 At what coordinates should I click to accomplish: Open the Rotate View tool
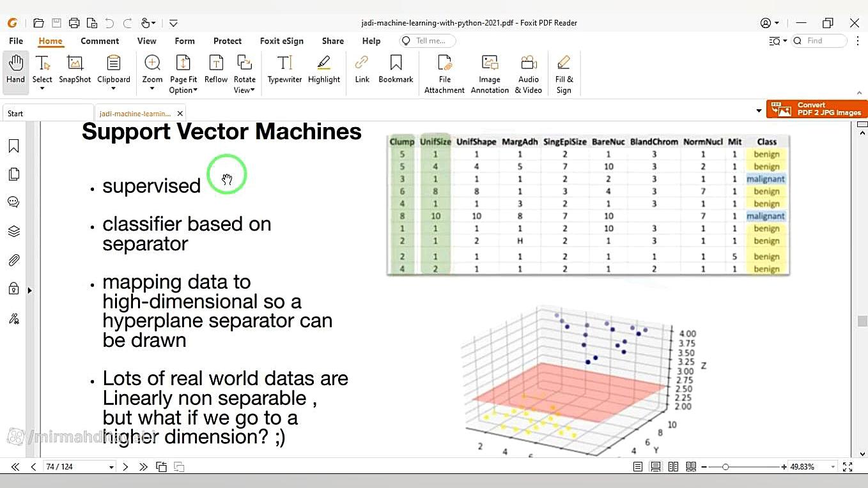click(x=244, y=74)
